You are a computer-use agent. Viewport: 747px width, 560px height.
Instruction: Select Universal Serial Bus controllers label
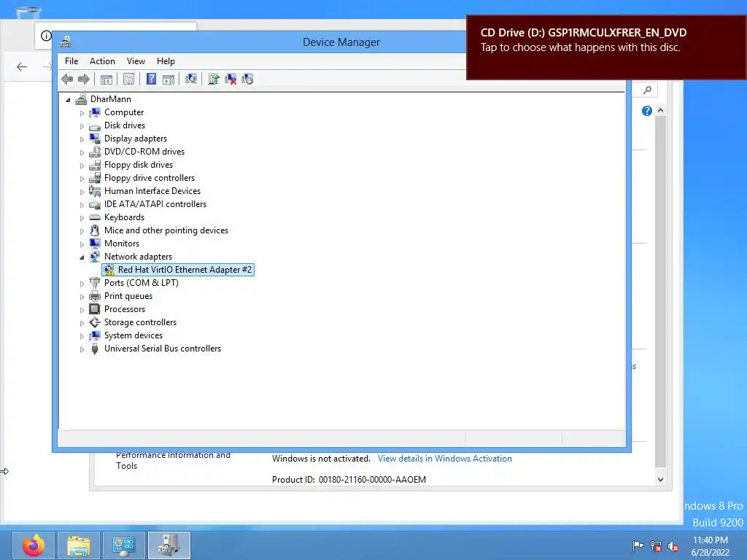coord(163,349)
